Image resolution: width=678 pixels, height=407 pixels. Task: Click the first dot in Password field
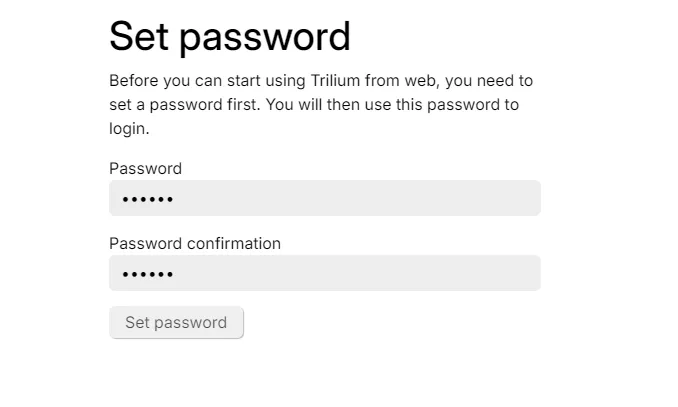point(125,199)
